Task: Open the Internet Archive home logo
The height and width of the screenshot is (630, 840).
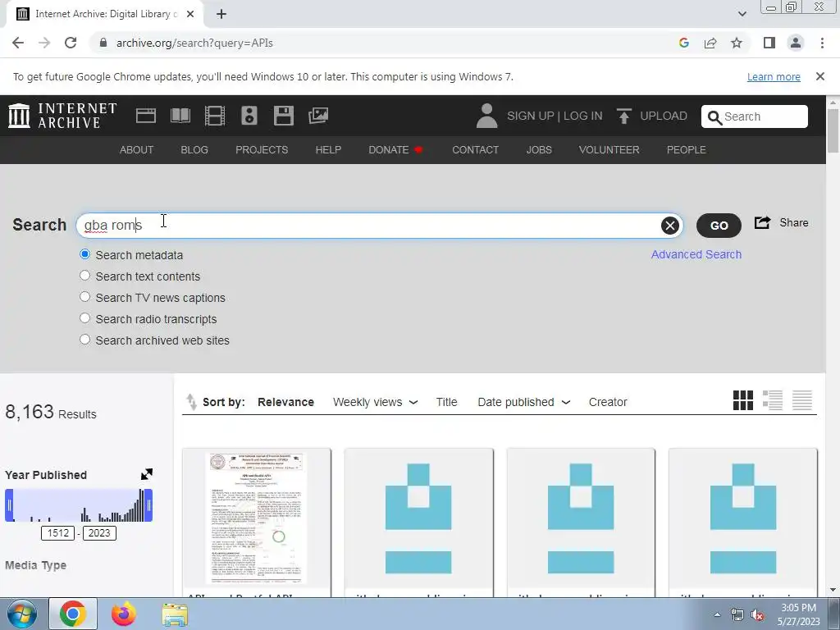Action: [x=62, y=116]
